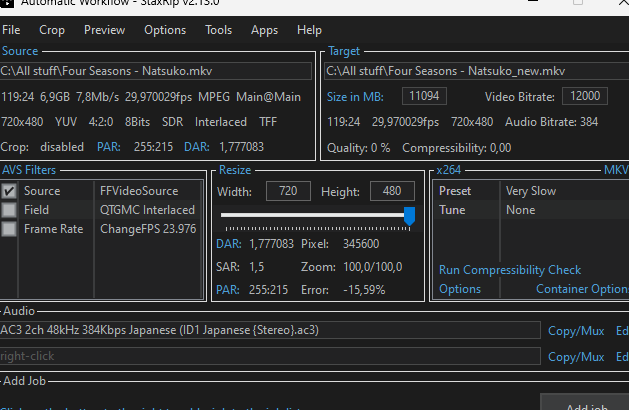The width and height of the screenshot is (629, 410).
Task: Select QTGMC Interlaced filter entry
Action: click(x=147, y=210)
